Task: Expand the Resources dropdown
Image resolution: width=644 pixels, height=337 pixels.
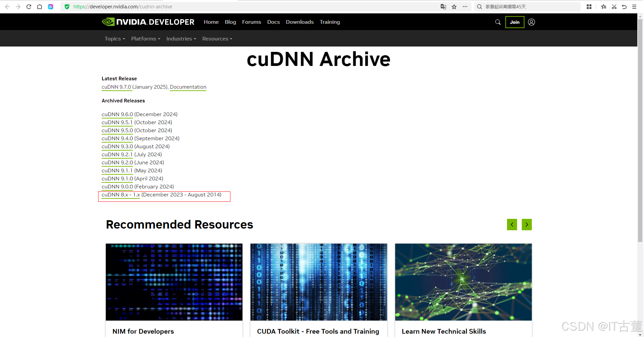Action: [217, 39]
